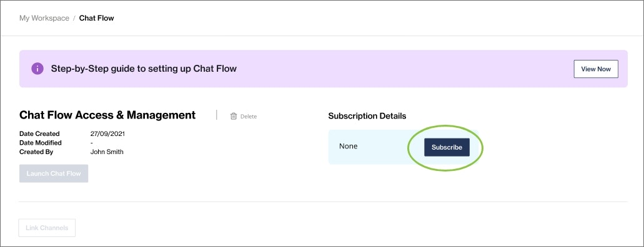Click the Step-by-Step guide banner text
The image size is (644, 247).
click(144, 69)
